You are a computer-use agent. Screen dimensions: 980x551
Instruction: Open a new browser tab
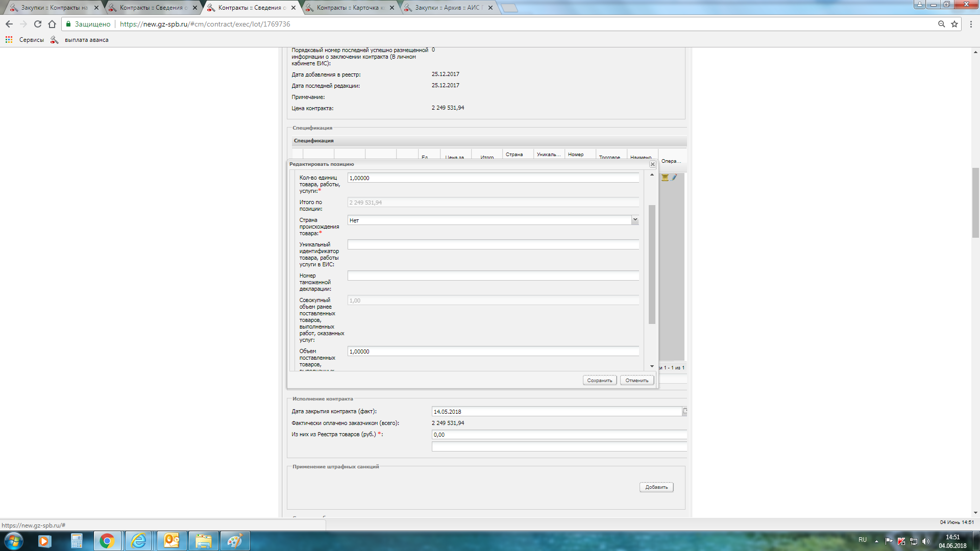click(x=509, y=8)
